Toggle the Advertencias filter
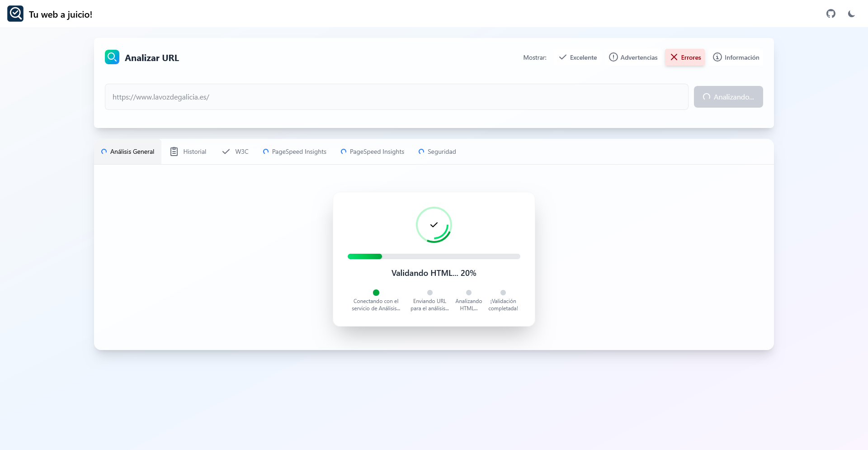 tap(633, 57)
